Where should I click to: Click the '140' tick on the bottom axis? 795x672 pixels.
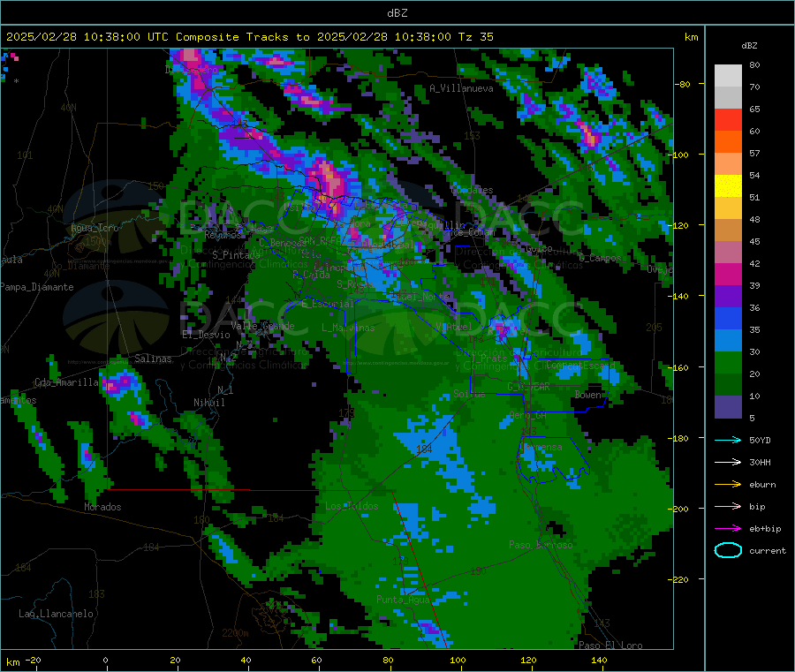(599, 660)
